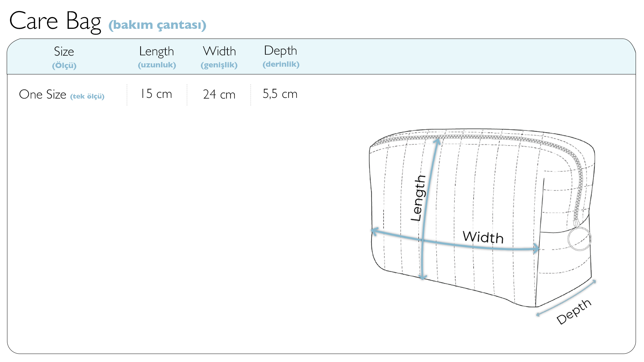Select the Length column header

pos(157,51)
